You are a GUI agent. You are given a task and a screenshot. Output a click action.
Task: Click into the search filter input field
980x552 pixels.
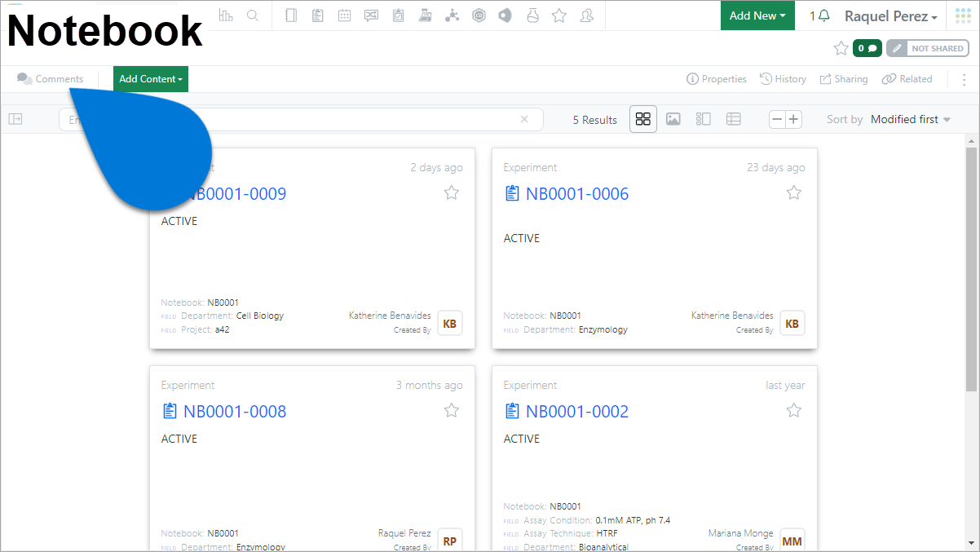point(301,119)
